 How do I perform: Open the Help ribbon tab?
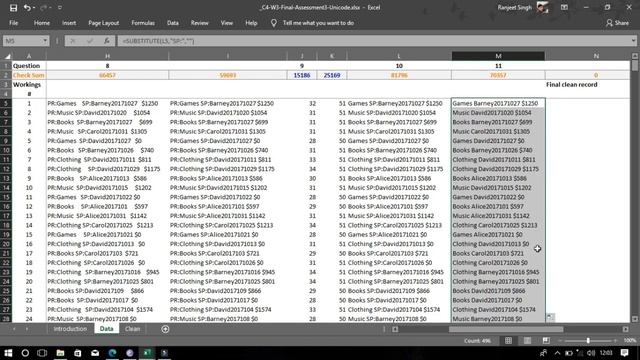[251, 23]
